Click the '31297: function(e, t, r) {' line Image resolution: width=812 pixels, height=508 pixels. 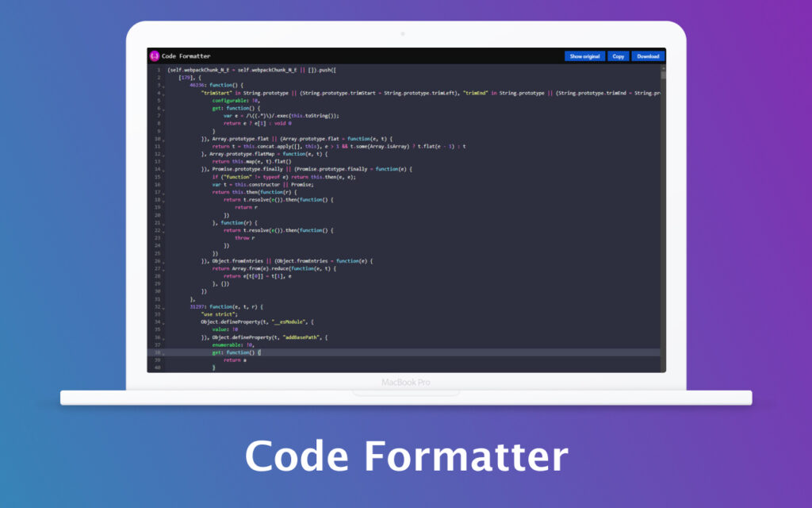[x=226, y=306]
